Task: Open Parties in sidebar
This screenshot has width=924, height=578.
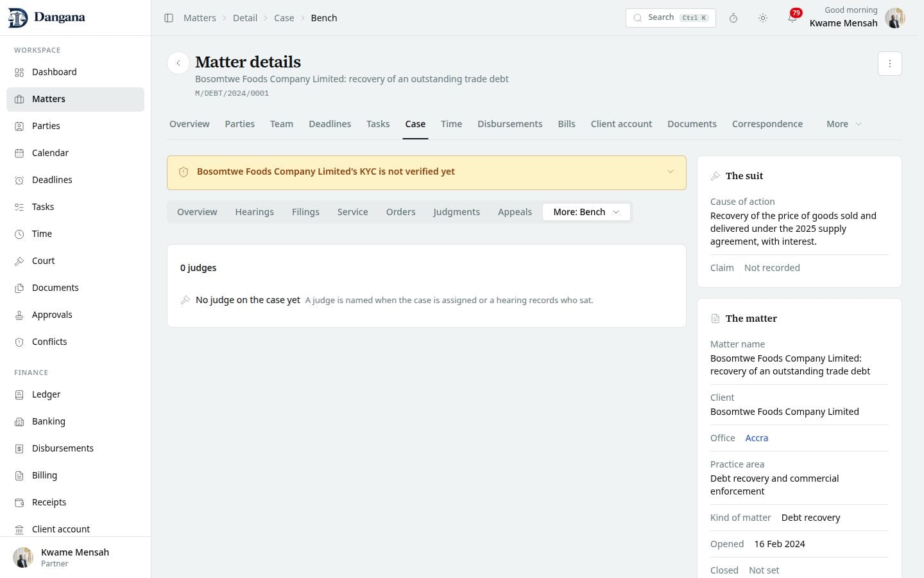Action: pyautogui.click(x=75, y=126)
